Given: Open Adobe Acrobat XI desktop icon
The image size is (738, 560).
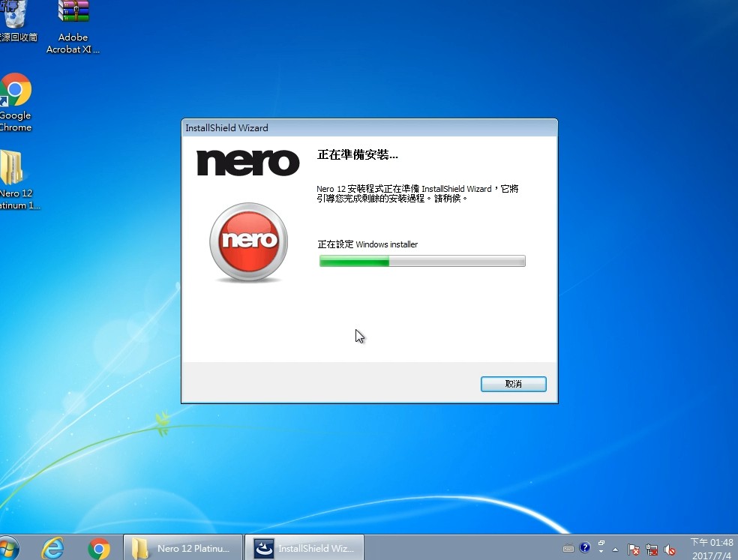Looking at the screenshot, I should click(73, 27).
